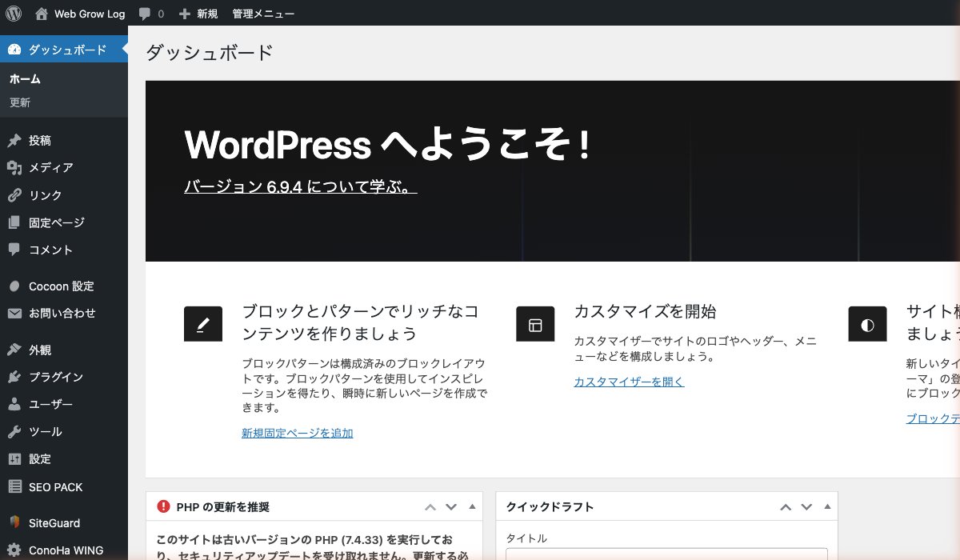Click the home icon beside Web Grow Log

tap(42, 14)
